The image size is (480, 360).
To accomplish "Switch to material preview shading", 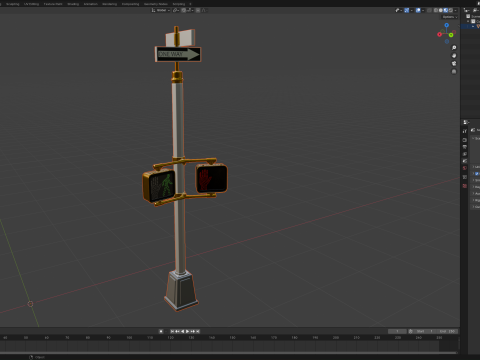I will click(x=446, y=10).
